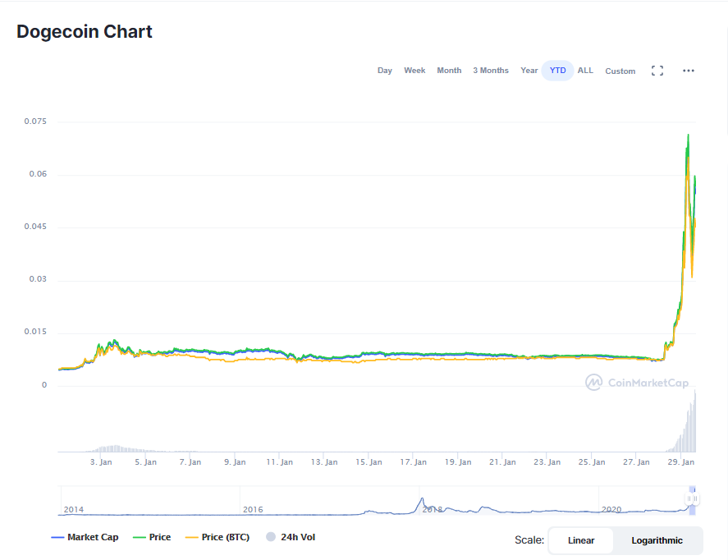Toggle the 24h Vol series in legend

point(291,537)
